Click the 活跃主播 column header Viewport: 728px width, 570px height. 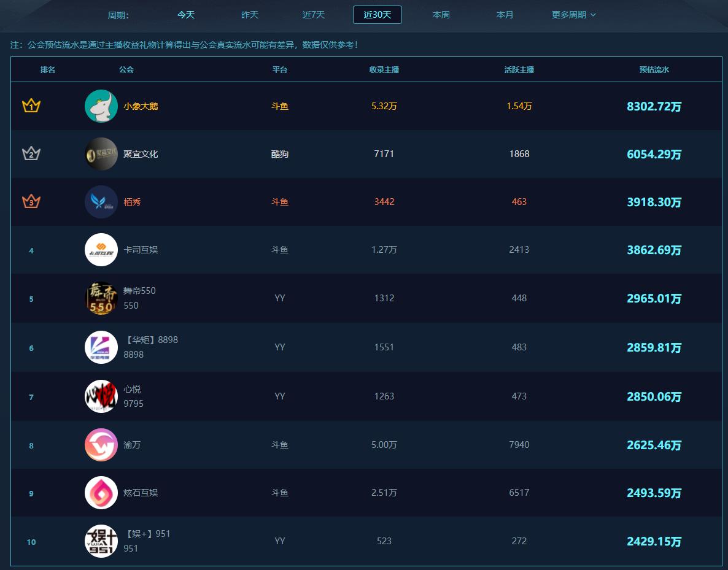click(519, 69)
